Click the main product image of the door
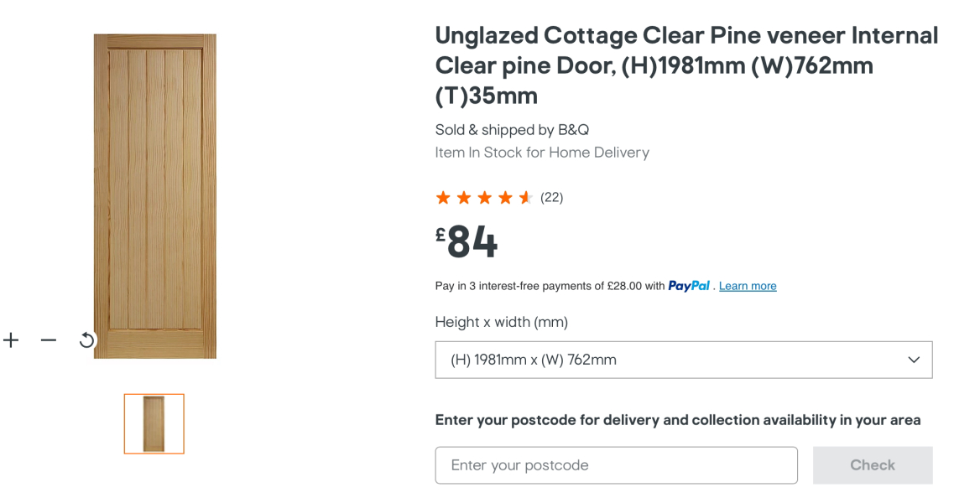 point(154,196)
